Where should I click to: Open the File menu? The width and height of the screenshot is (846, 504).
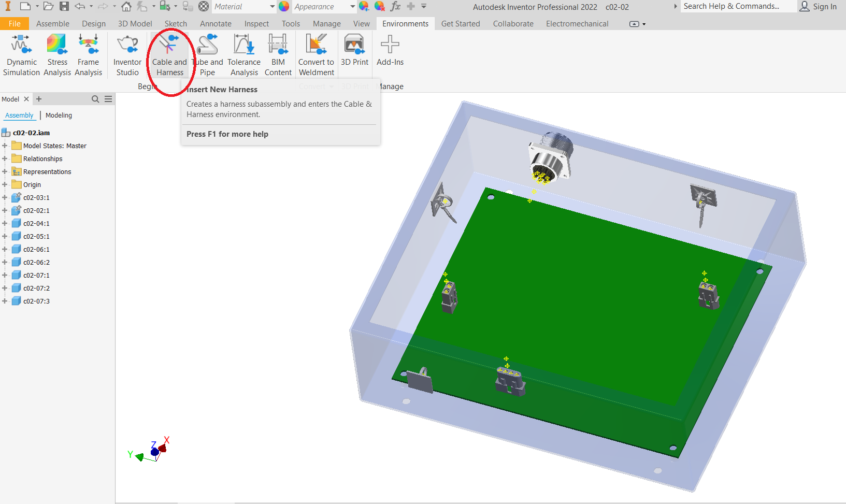[15, 24]
